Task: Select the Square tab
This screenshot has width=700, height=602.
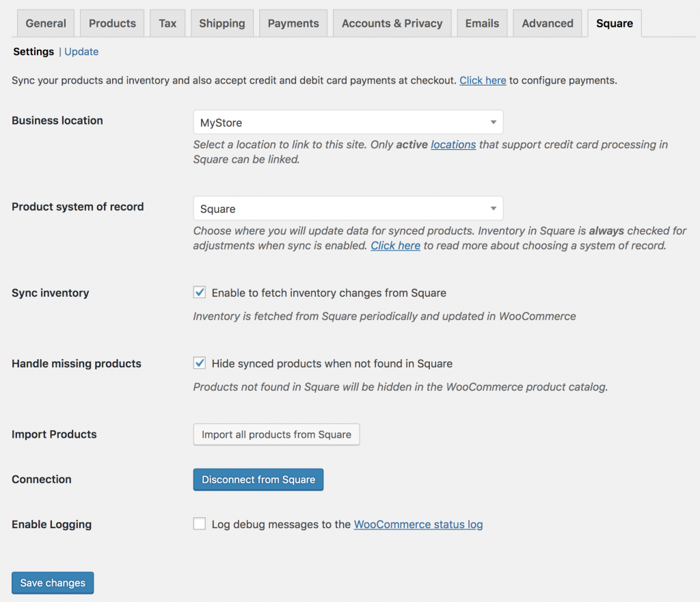Action: (615, 23)
